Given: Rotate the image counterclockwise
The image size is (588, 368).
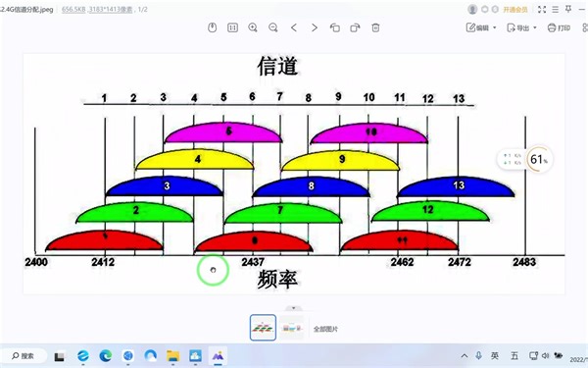Looking at the screenshot, I should click(335, 27).
